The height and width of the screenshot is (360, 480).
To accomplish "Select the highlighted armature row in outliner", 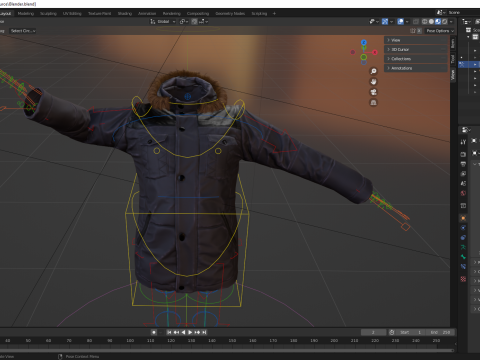I will (x=469, y=64).
